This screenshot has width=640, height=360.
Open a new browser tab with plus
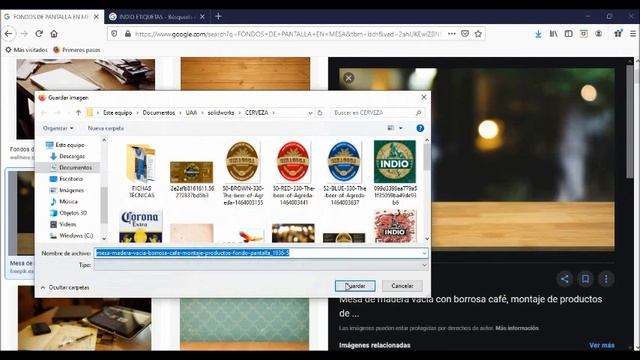tap(218, 16)
